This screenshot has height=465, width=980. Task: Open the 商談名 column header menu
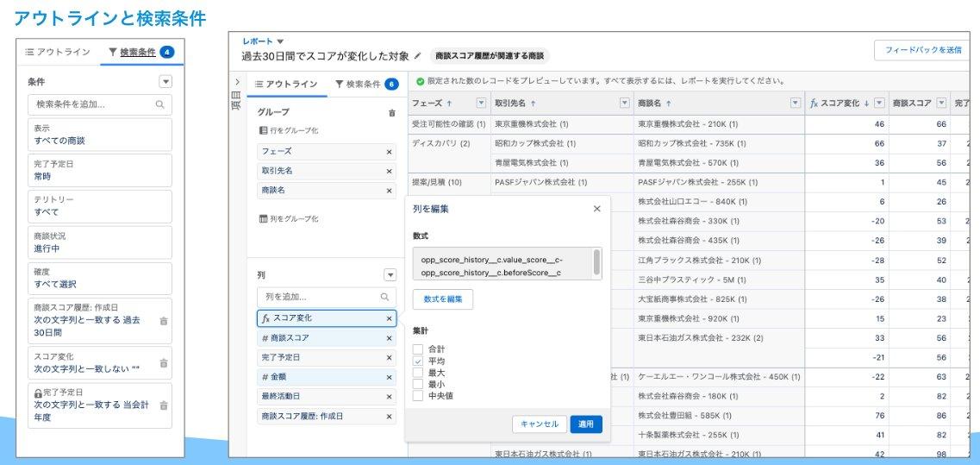[x=795, y=104]
